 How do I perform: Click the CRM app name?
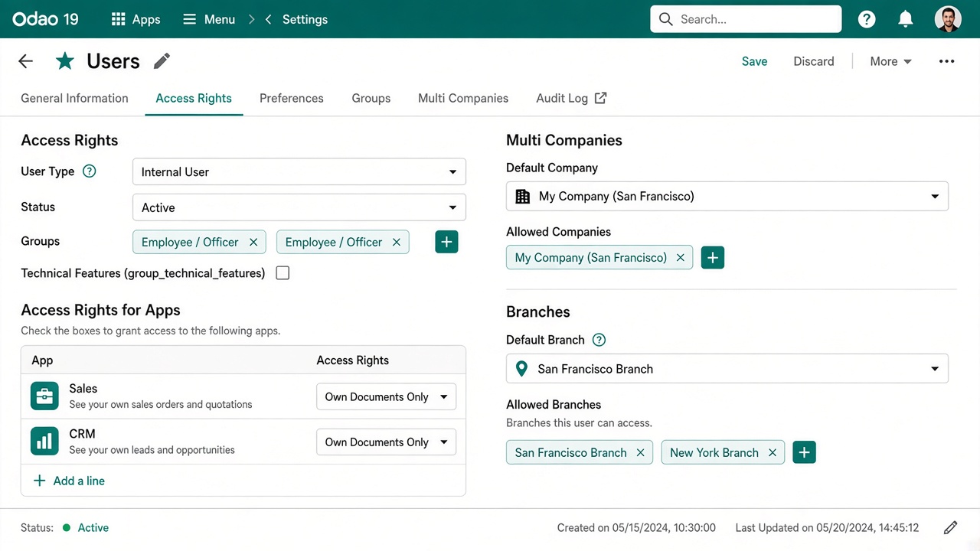[83, 434]
